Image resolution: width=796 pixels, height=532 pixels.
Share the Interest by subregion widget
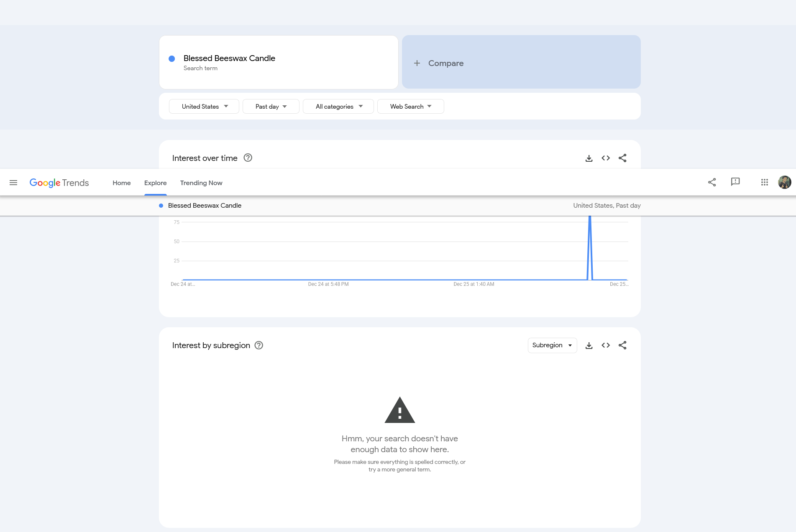[x=622, y=345]
